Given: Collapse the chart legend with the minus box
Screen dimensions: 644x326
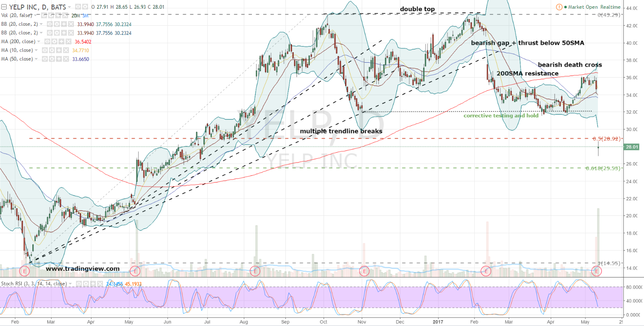Looking at the screenshot, I should (4, 7).
